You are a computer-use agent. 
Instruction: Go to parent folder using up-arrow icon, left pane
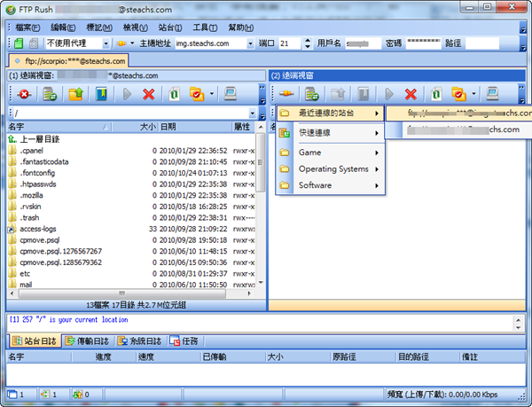(75, 94)
